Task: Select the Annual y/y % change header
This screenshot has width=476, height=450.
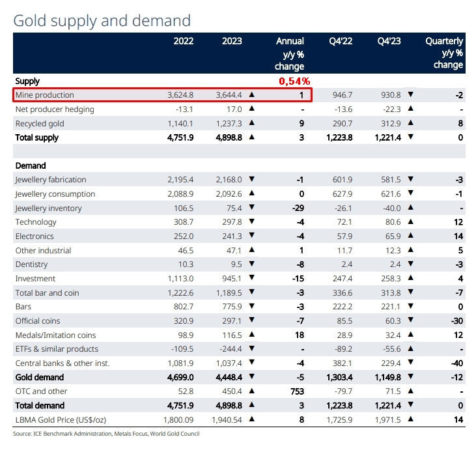Action: pos(290,53)
